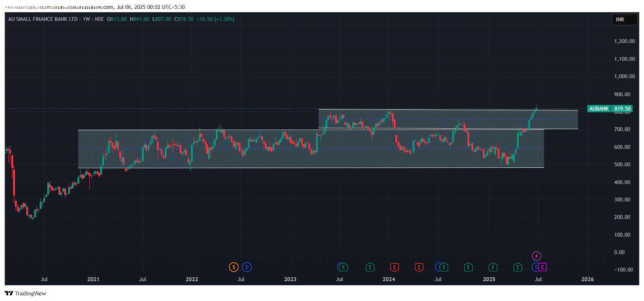The image size is (644, 301).
Task: Click the orange S split marker
Action: point(233,267)
